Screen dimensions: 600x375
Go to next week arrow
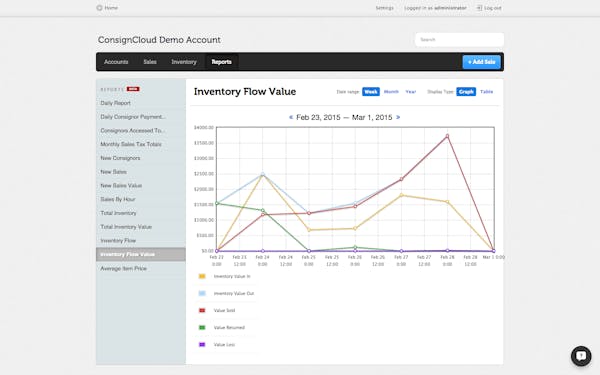click(x=398, y=117)
